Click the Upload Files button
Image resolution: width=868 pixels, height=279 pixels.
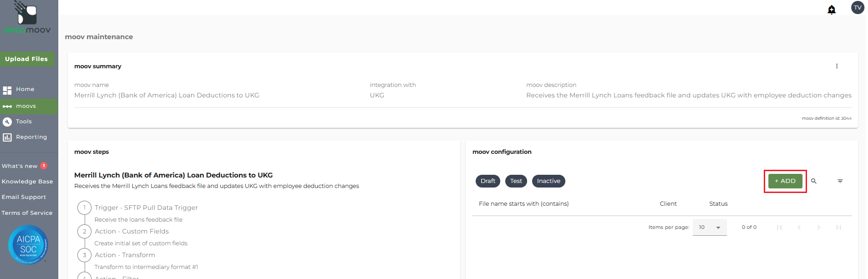[27, 59]
